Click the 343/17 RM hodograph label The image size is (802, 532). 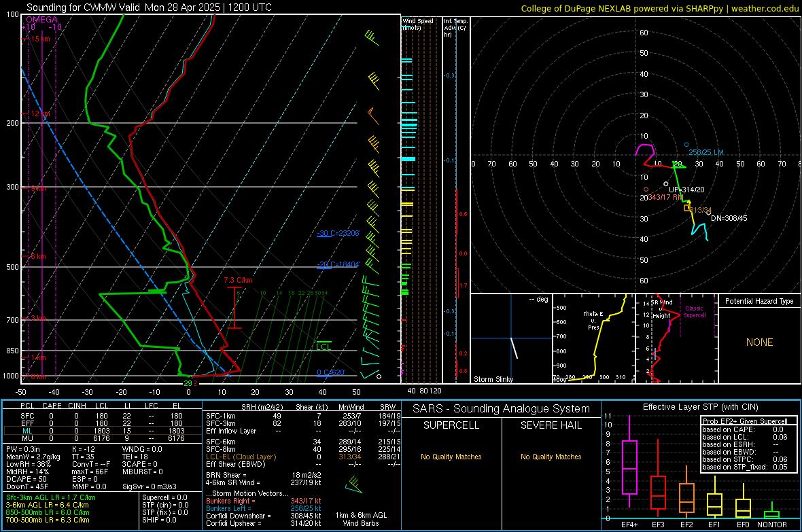(665, 197)
